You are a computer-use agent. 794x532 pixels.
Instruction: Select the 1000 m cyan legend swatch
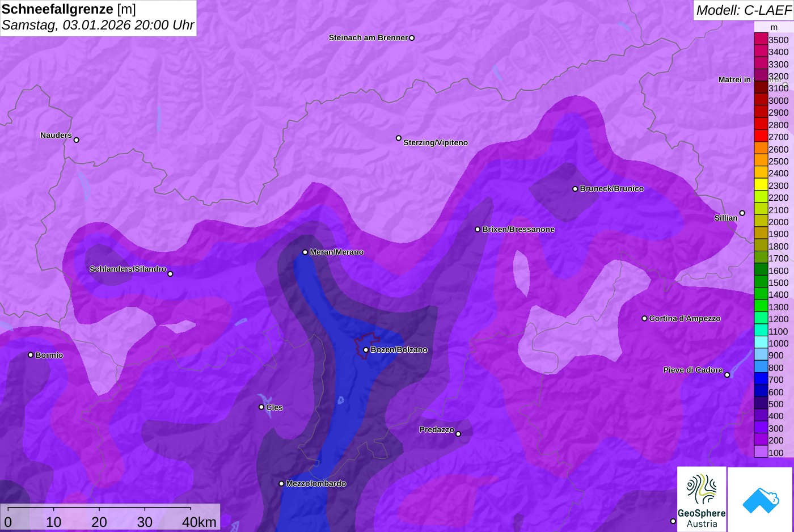click(761, 343)
